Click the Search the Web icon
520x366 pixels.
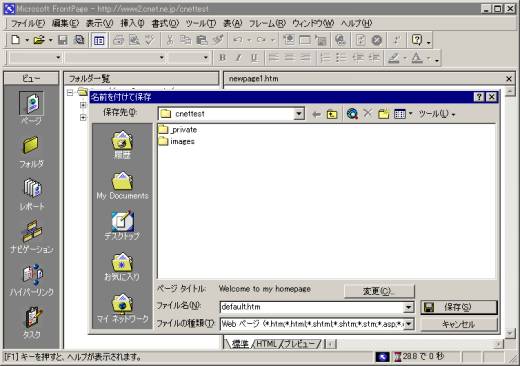pyautogui.click(x=352, y=114)
